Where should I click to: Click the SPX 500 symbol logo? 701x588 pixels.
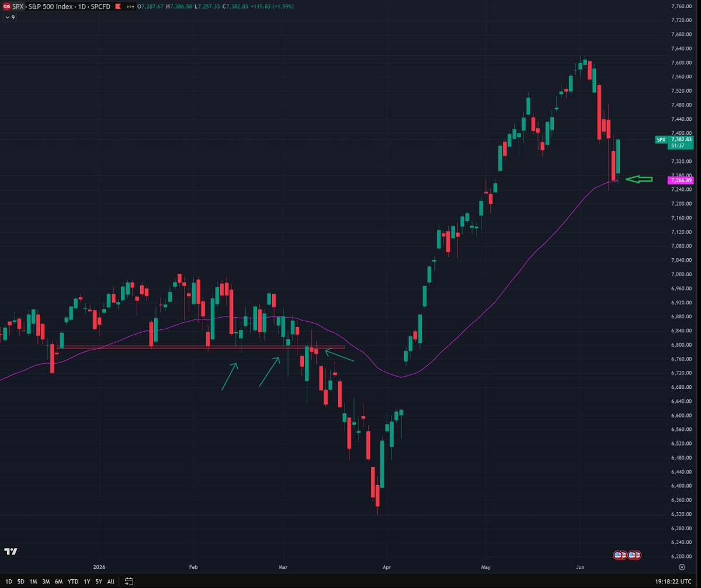[8, 6]
